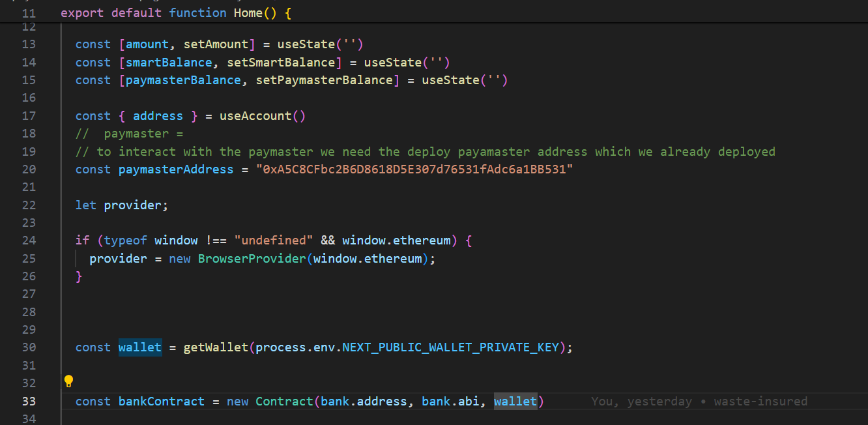
Task: Select 'bank.abi' argument on line 33
Action: pos(452,401)
